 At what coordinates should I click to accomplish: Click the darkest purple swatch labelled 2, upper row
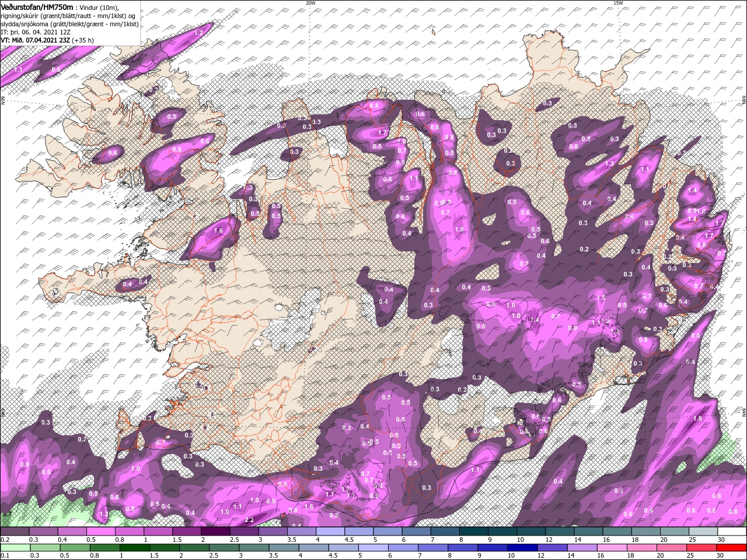point(215,531)
